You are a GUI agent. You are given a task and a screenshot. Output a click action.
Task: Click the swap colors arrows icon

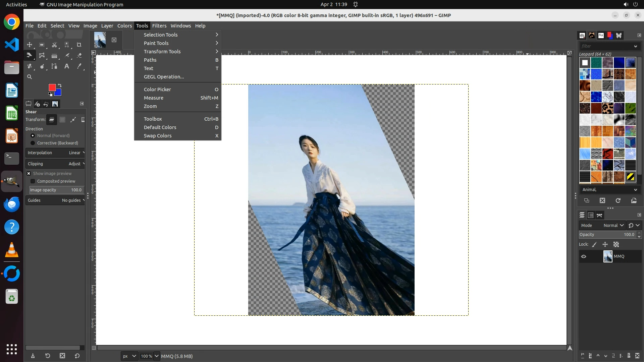tap(60, 85)
